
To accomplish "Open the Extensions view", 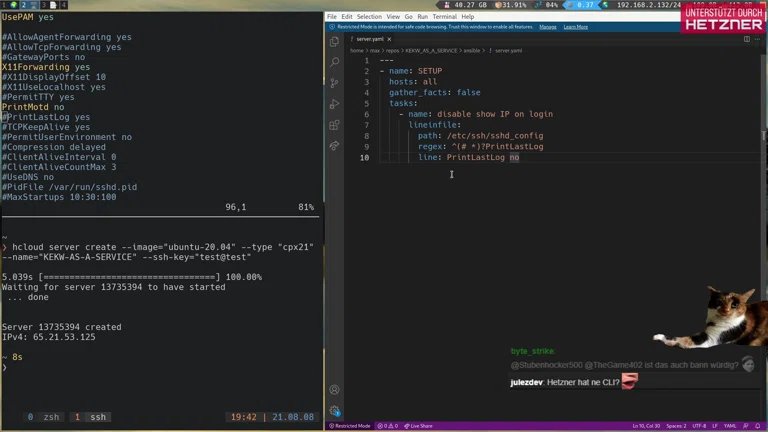I will pyautogui.click(x=334, y=125).
